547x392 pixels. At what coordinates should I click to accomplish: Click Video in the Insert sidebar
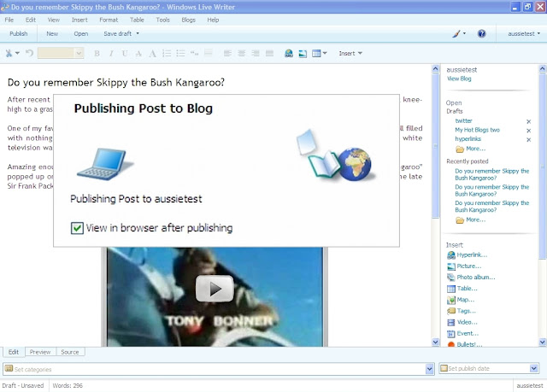(468, 322)
